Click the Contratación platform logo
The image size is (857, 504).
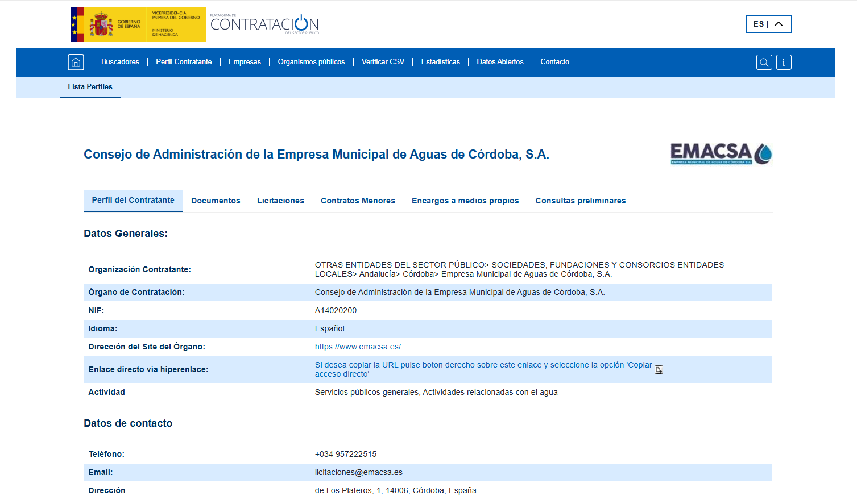[x=264, y=24]
